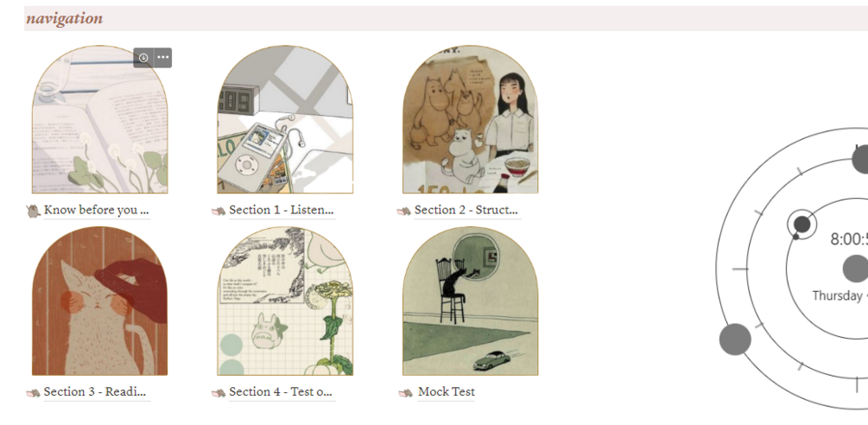The height and width of the screenshot is (425, 868).
Task: Open the Section 4 - Test o... page link
Action: (281, 392)
